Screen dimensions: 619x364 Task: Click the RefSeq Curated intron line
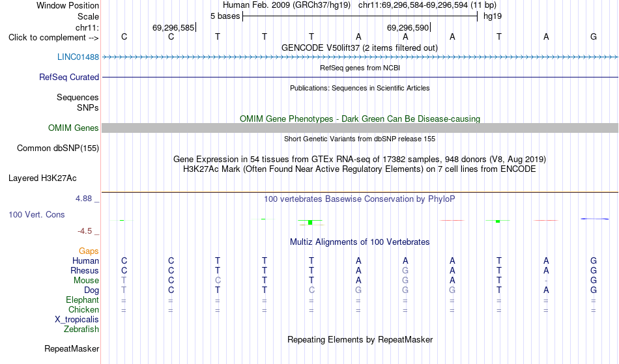360,77
